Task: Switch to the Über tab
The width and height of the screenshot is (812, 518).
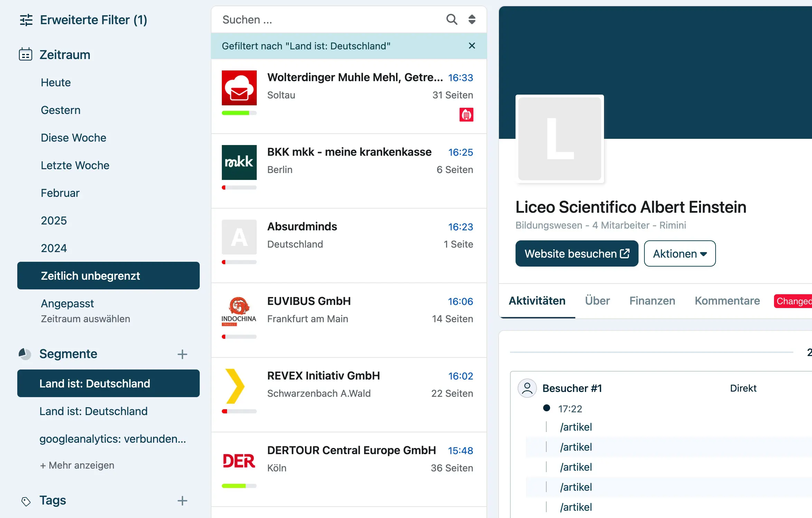Action: tap(597, 301)
